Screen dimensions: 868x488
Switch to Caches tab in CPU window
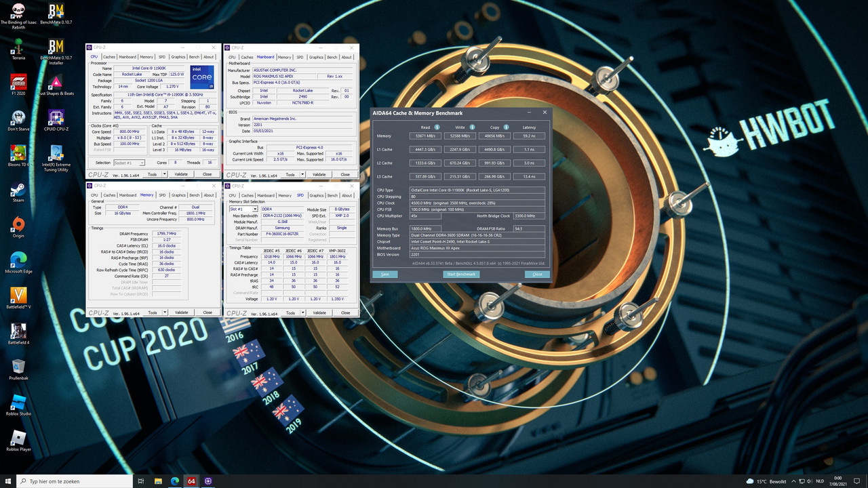coord(109,57)
